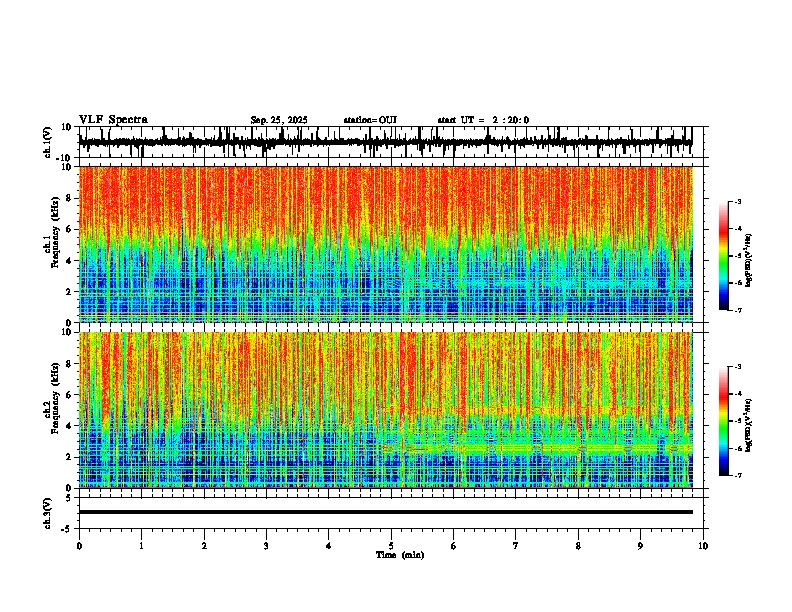Click the time axis tick label '10'
The width and height of the screenshot is (792, 612).
[x=703, y=546]
